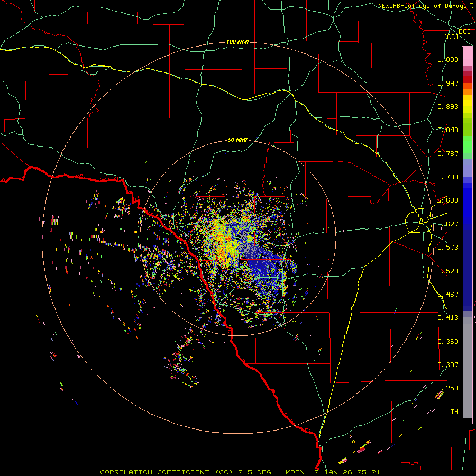Viewport: 476px width, 476px height.
Task: Select the DCC label above the color scale
Action: [x=464, y=32]
